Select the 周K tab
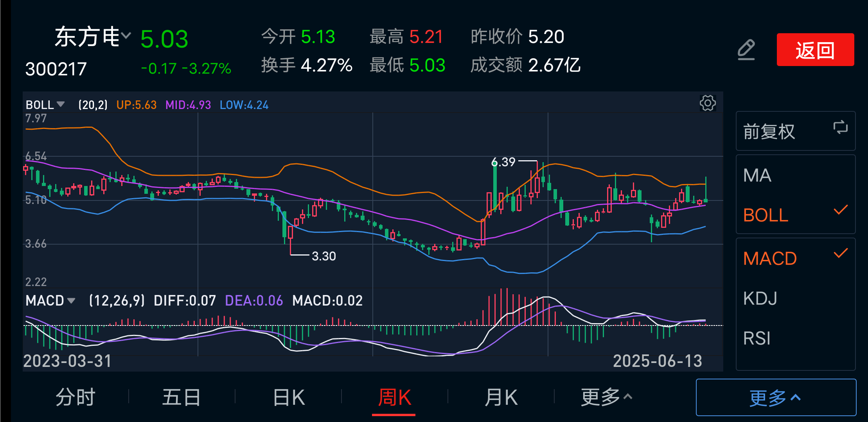Viewport: 868px width, 422px height. click(x=394, y=397)
